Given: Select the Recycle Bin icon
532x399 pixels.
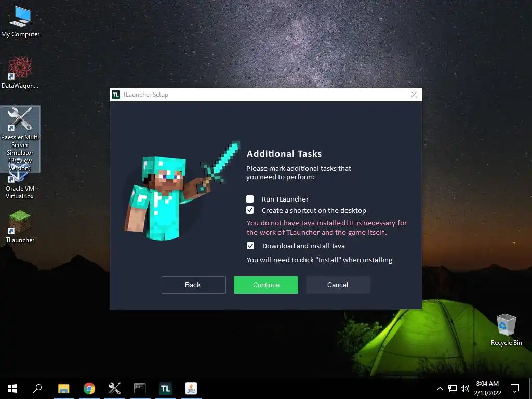Looking at the screenshot, I should click(x=506, y=330).
